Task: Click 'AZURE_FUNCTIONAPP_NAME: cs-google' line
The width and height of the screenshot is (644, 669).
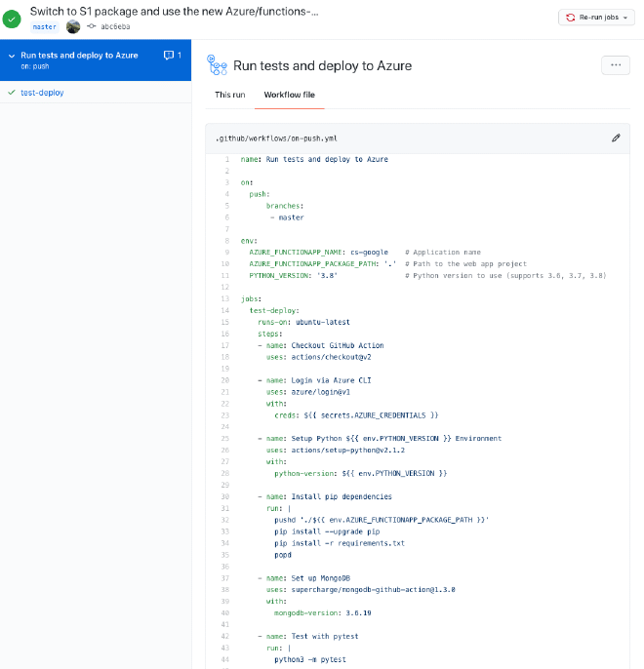Action: pos(318,253)
